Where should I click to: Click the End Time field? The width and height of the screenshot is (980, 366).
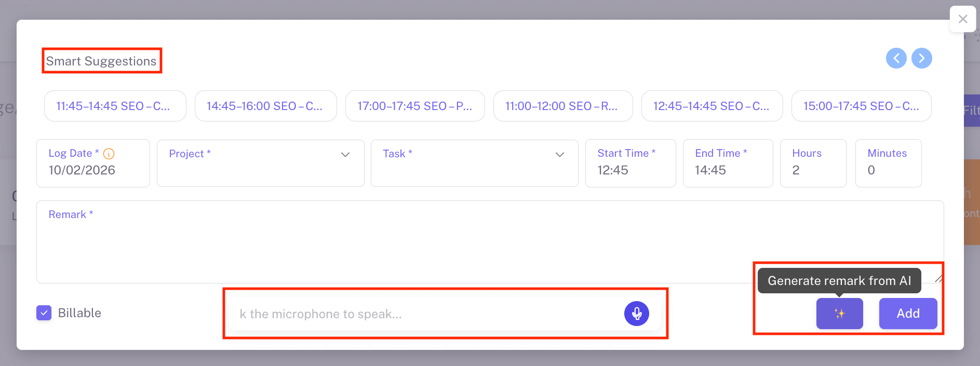pyautogui.click(x=727, y=170)
